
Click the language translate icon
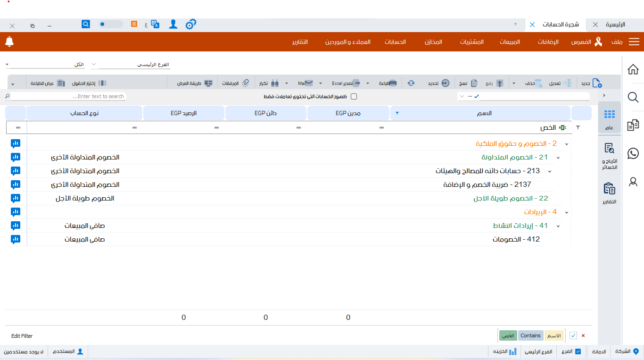pyautogui.click(x=155, y=25)
